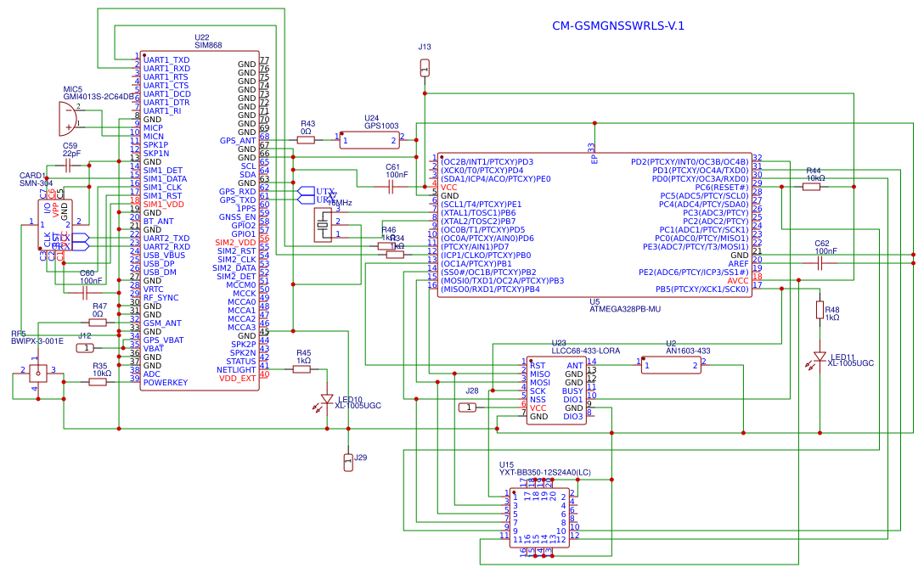Click the LED11 diode symbol
The height and width of the screenshot is (573, 924).
[x=819, y=357]
